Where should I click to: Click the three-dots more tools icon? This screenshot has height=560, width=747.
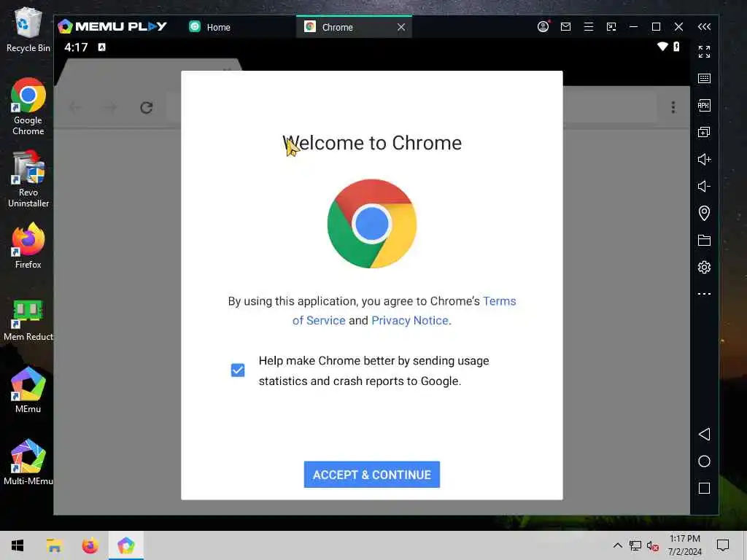click(704, 294)
